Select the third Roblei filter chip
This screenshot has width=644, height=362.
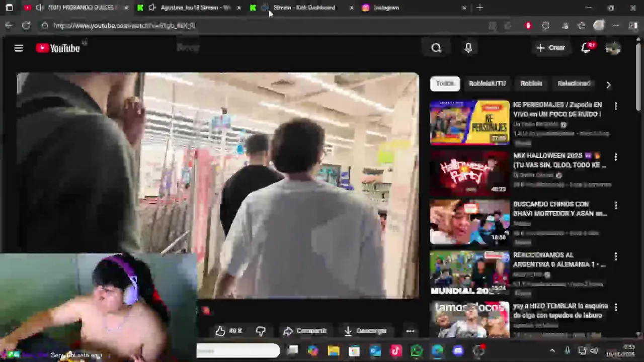[531, 84]
